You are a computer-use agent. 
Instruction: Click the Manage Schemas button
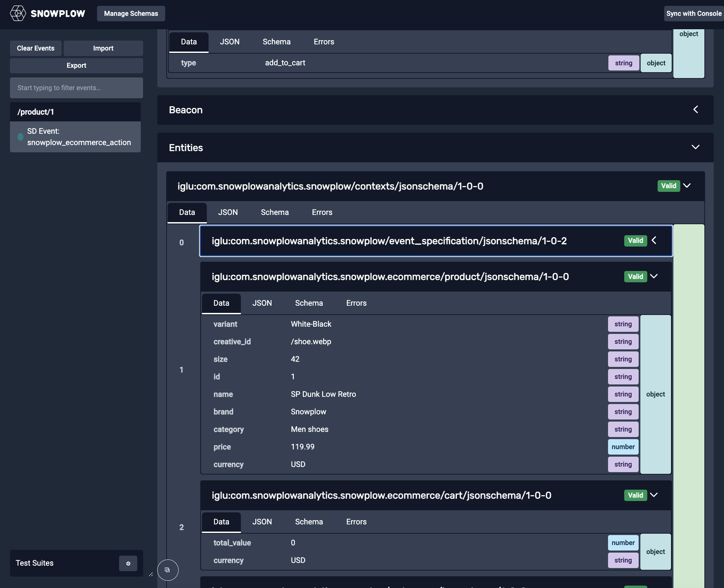point(131,13)
